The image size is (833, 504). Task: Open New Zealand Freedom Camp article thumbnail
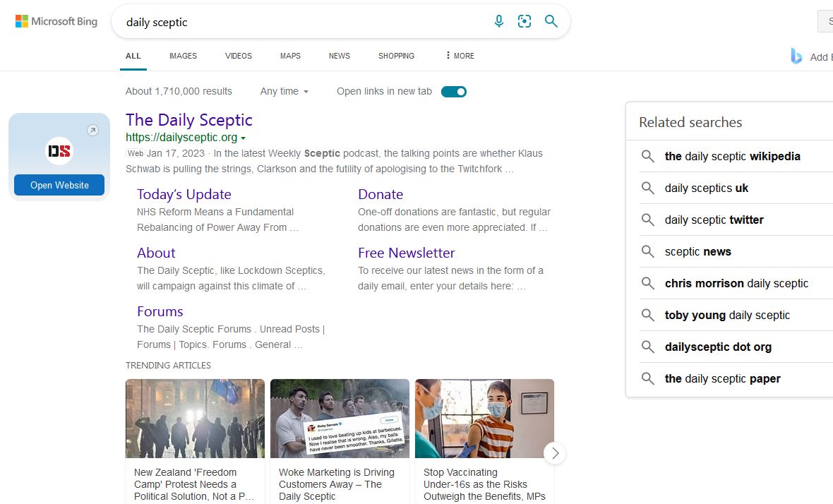[195, 419]
